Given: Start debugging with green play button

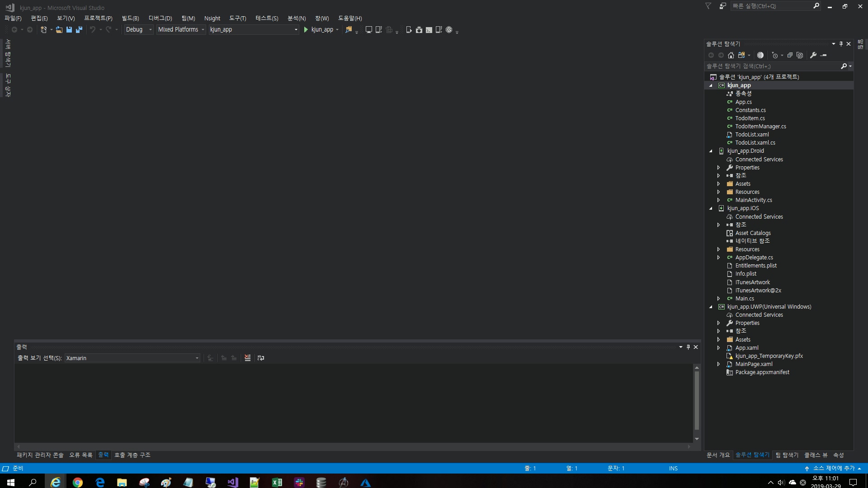Looking at the screenshot, I should pyautogui.click(x=306, y=30).
